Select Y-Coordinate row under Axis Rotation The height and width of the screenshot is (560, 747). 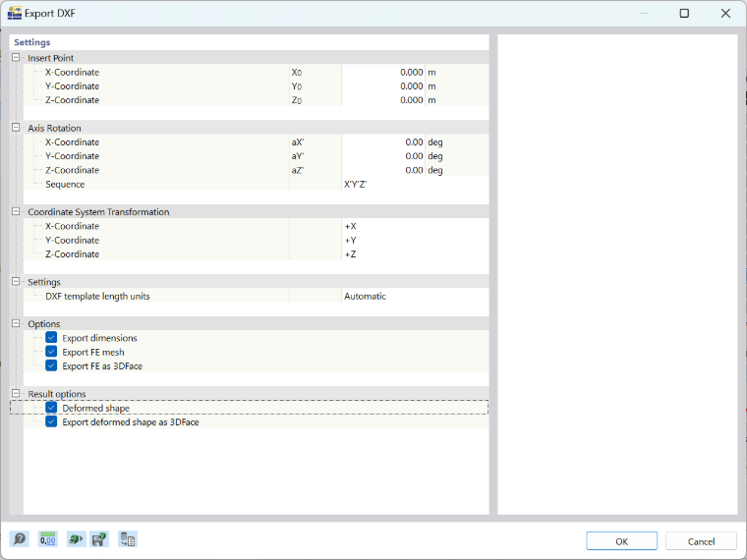coord(256,155)
